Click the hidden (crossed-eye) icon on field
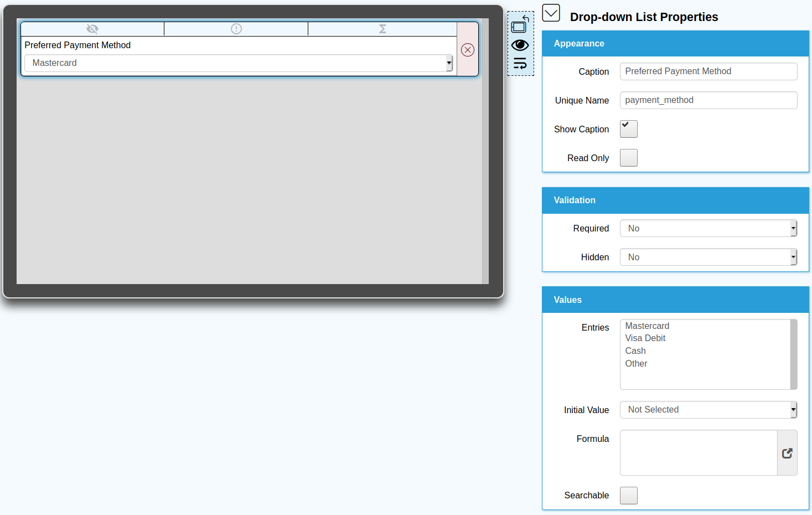812x515 pixels. [92, 29]
